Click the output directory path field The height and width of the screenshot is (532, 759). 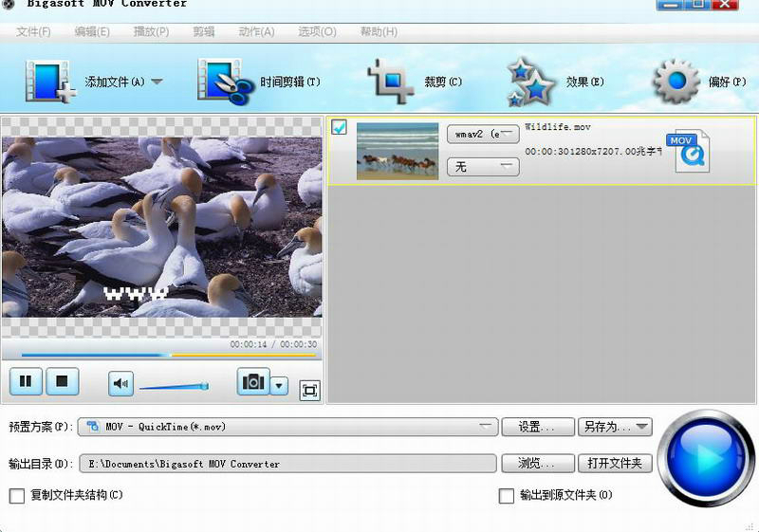pyautogui.click(x=288, y=464)
